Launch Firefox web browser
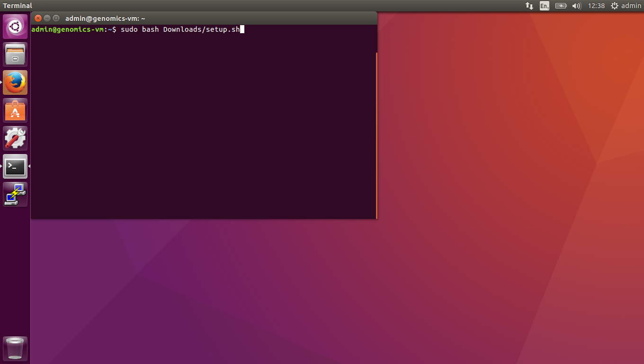Image resolution: width=644 pixels, height=364 pixels. point(15,82)
